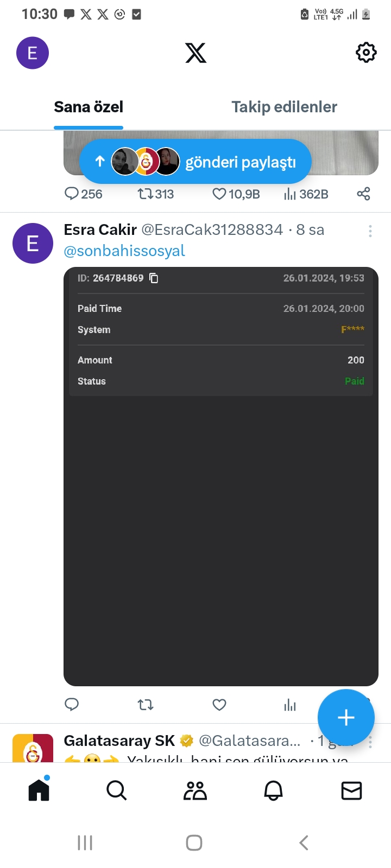Tap the X logo at top
This screenshot has width=391, height=868.
pyautogui.click(x=195, y=53)
